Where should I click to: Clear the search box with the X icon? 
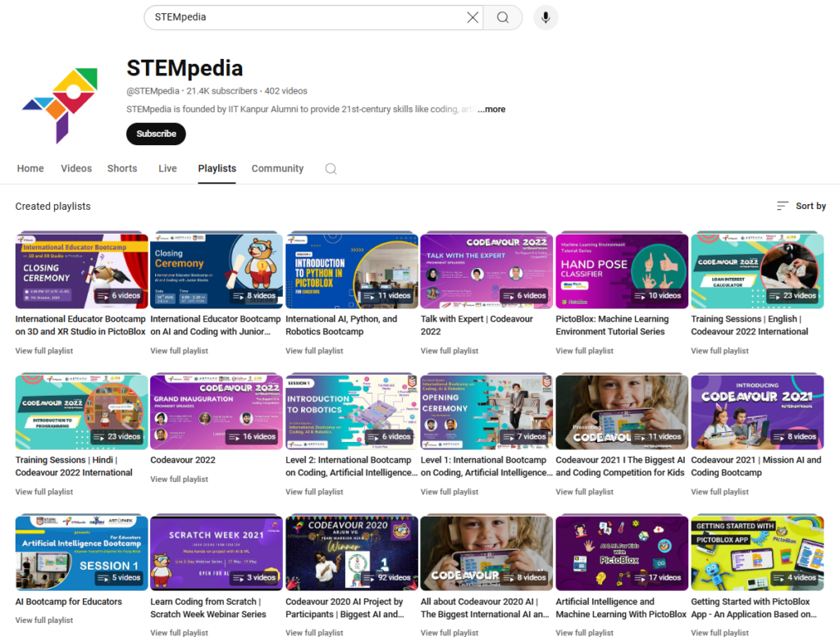click(472, 18)
